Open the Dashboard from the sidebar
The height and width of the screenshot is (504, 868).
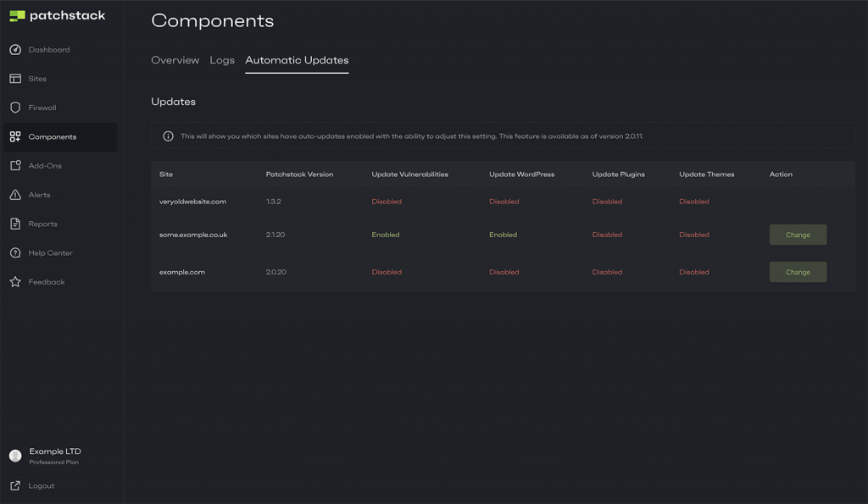18,49
